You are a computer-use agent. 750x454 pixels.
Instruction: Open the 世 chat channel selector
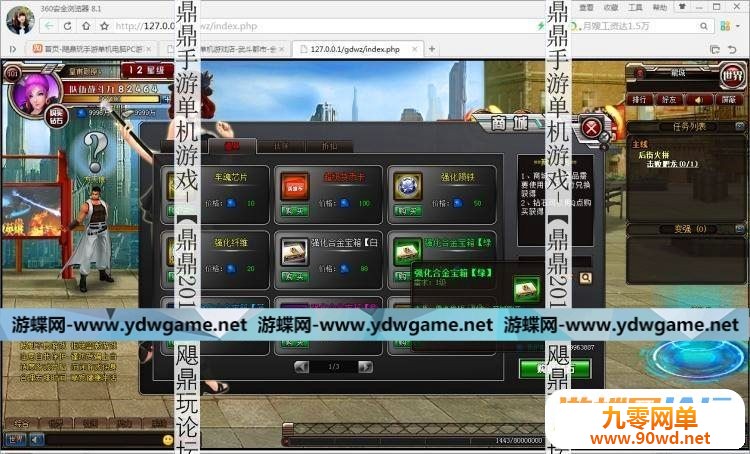point(15,439)
